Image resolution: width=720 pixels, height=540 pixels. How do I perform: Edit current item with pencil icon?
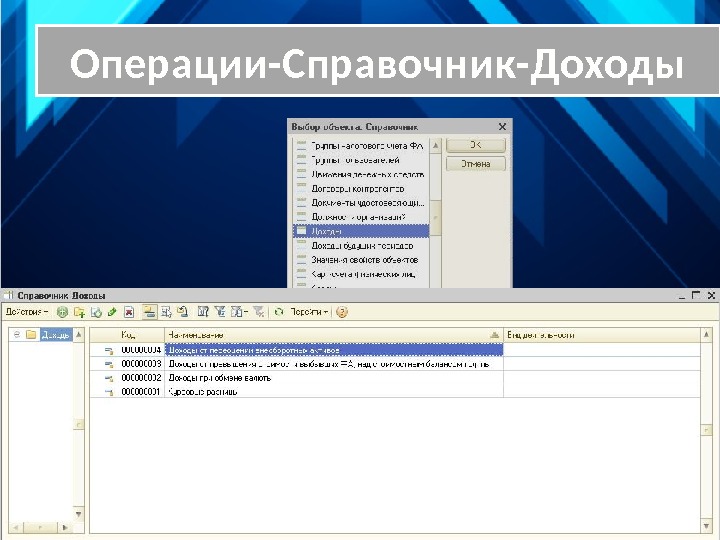[x=112, y=312]
